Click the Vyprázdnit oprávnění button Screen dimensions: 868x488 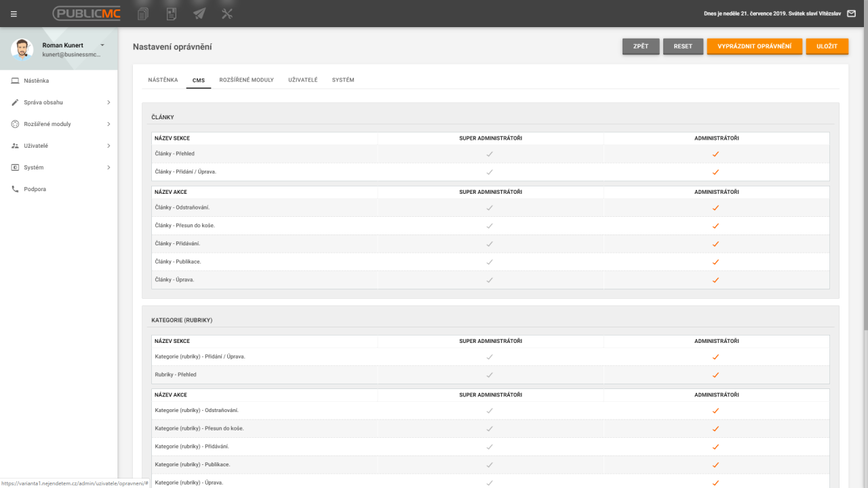click(754, 46)
